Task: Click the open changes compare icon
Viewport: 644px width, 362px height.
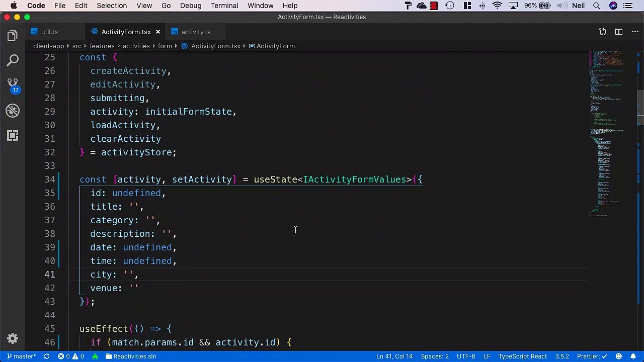Action: click(603, 32)
